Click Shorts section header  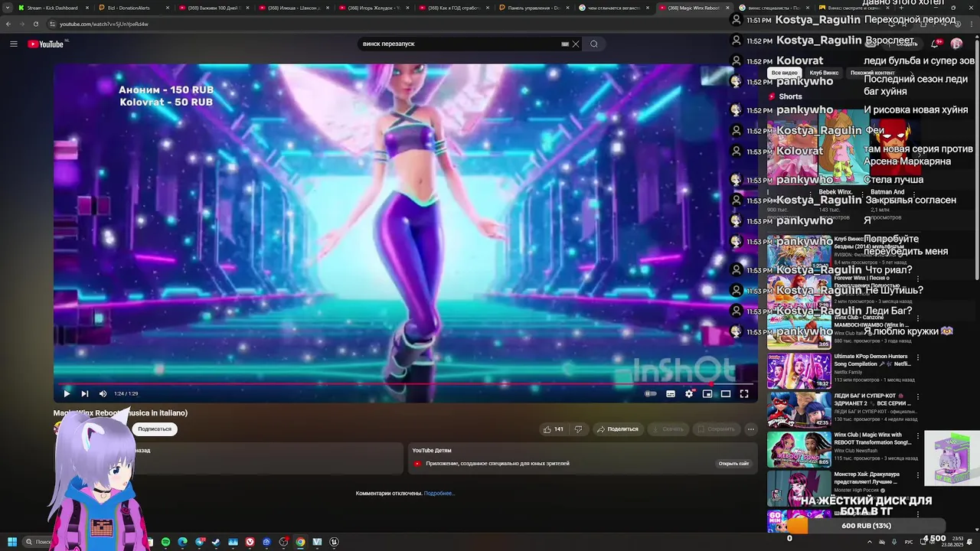tap(790, 96)
